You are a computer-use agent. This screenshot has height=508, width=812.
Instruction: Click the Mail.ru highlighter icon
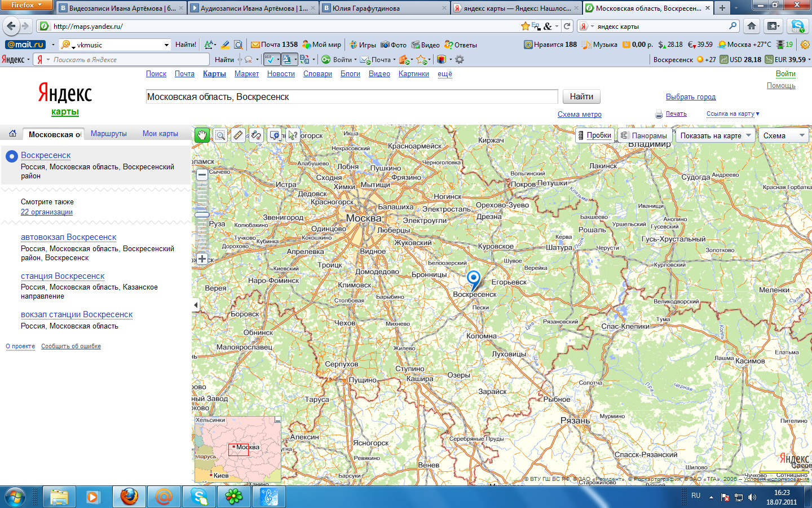225,45
